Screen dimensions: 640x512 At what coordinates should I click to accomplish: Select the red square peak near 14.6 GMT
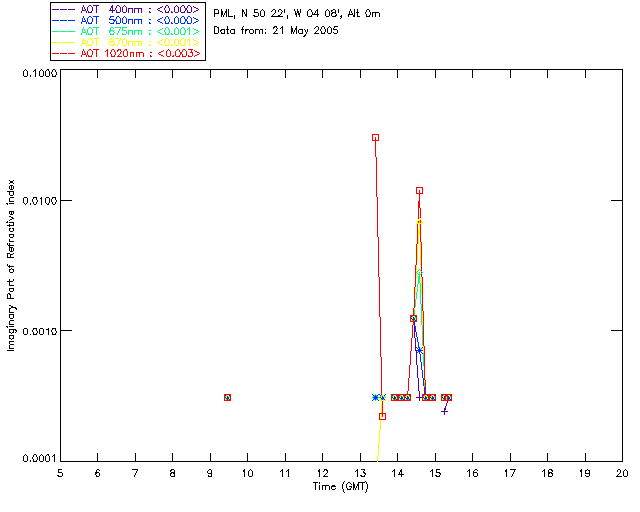[x=419, y=191]
